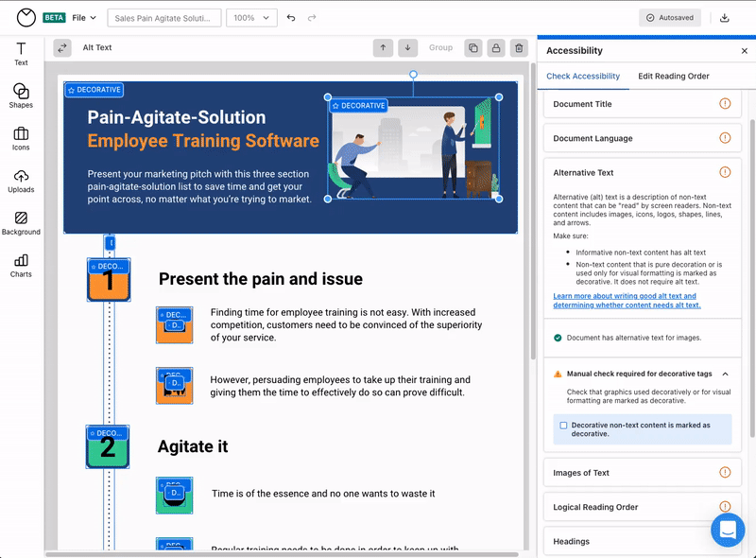Click the download icon
This screenshot has width=756, height=558.
[x=725, y=18]
